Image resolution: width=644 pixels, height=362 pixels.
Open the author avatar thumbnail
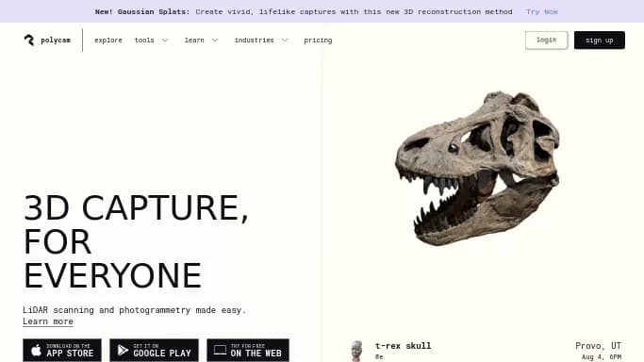click(357, 351)
